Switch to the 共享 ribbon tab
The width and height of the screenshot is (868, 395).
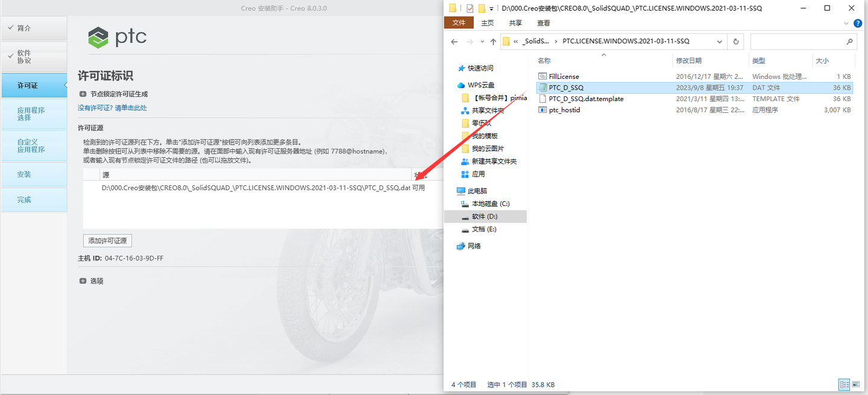pyautogui.click(x=515, y=23)
